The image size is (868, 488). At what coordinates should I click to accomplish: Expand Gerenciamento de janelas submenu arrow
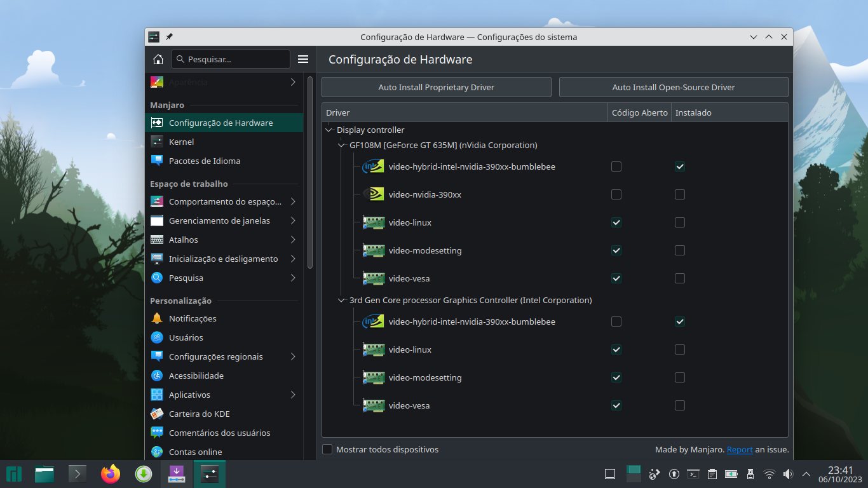[293, 220]
